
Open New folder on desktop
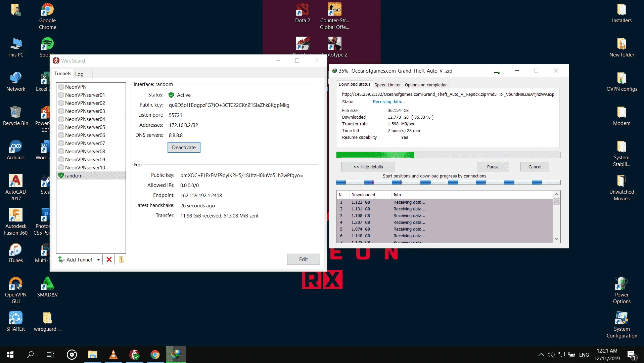622,47
